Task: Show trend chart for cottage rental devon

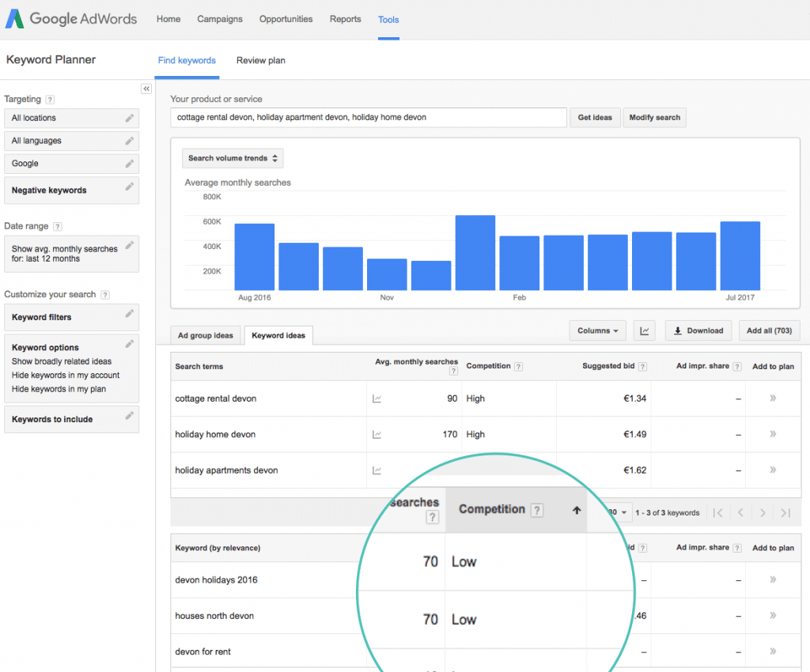Action: [x=377, y=399]
